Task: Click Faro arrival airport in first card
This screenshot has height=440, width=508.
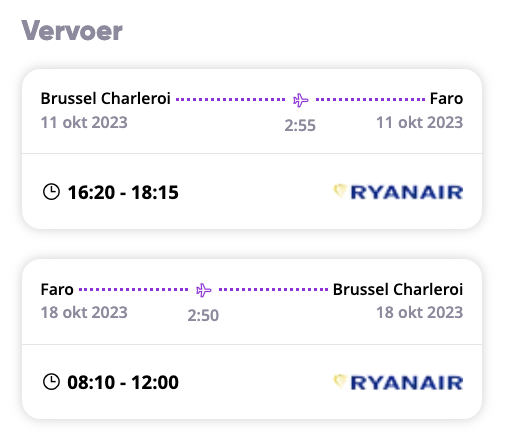Action: pyautogui.click(x=446, y=98)
